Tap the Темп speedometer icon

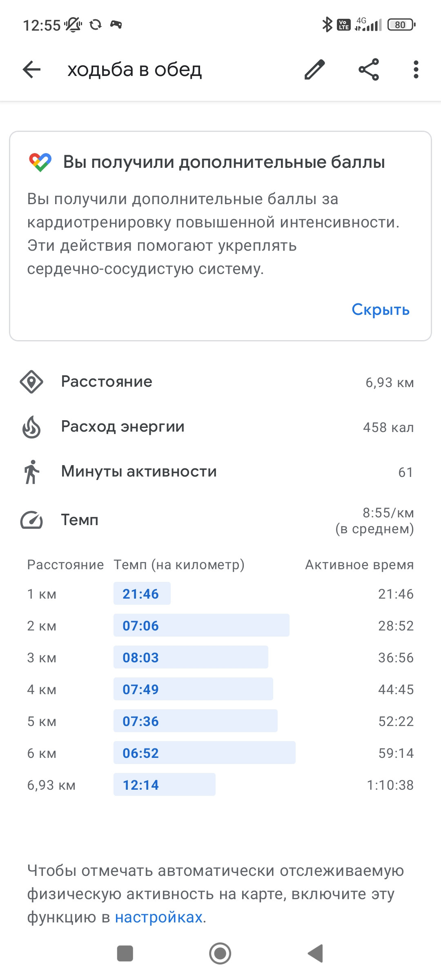pyautogui.click(x=31, y=520)
